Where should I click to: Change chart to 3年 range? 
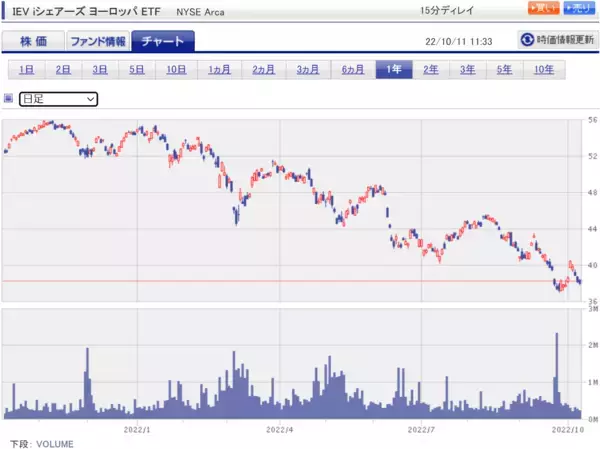[467, 70]
